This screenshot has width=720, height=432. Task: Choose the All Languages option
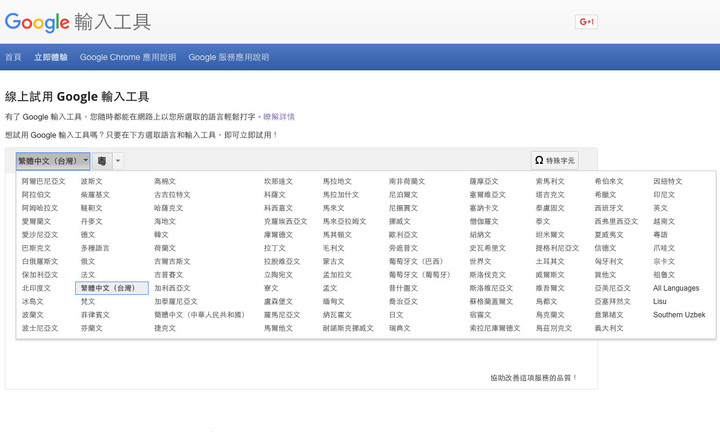point(676,288)
